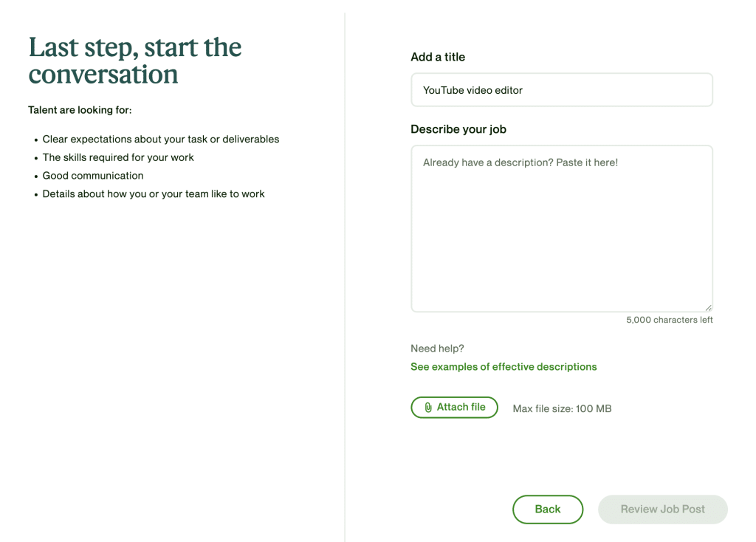
Task: Click the Describe your job label
Action: [458, 128]
